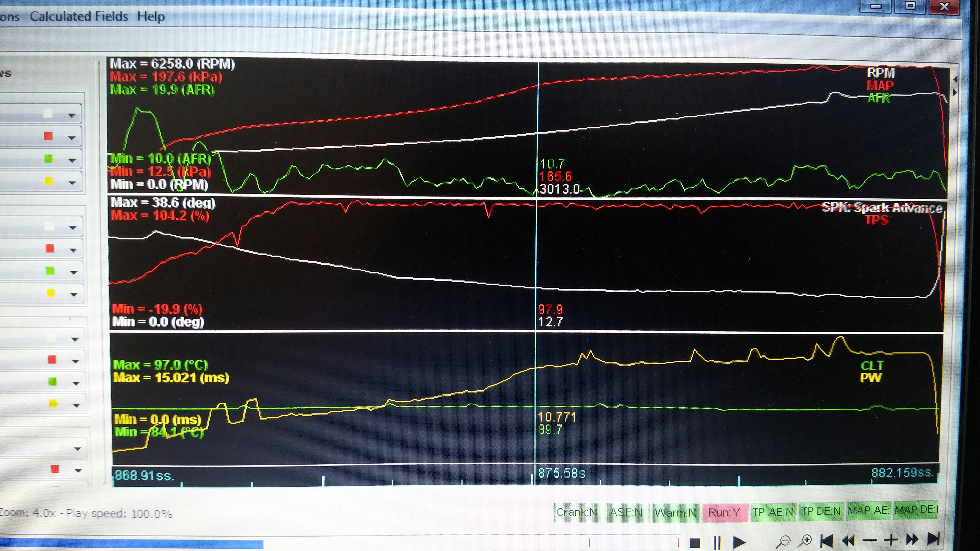Expand yellow field dropdown in third graph group

point(76,405)
